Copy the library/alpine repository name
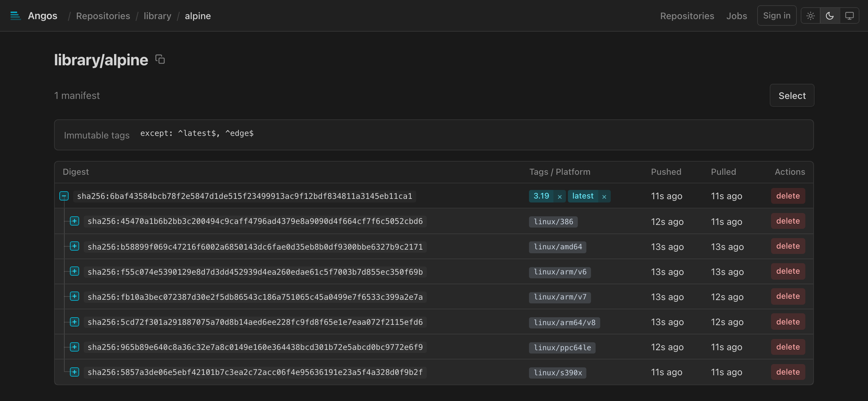 [x=160, y=60]
